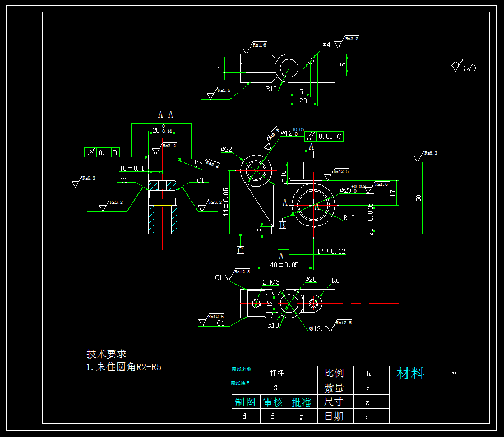Click the approver value "g"

[301, 417]
